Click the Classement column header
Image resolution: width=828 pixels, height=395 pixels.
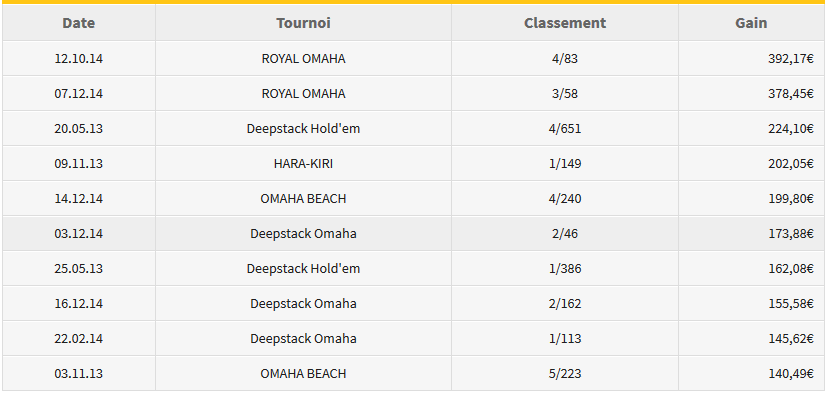564,23
